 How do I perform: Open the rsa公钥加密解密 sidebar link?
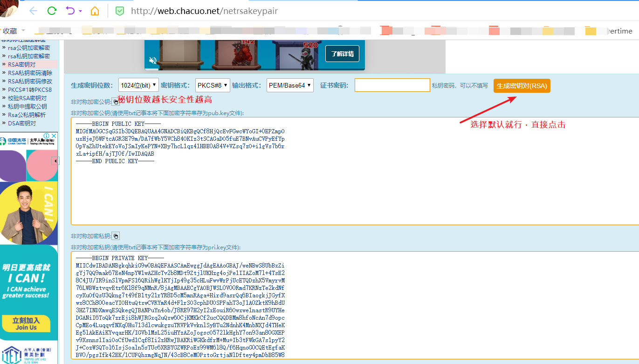[29, 48]
